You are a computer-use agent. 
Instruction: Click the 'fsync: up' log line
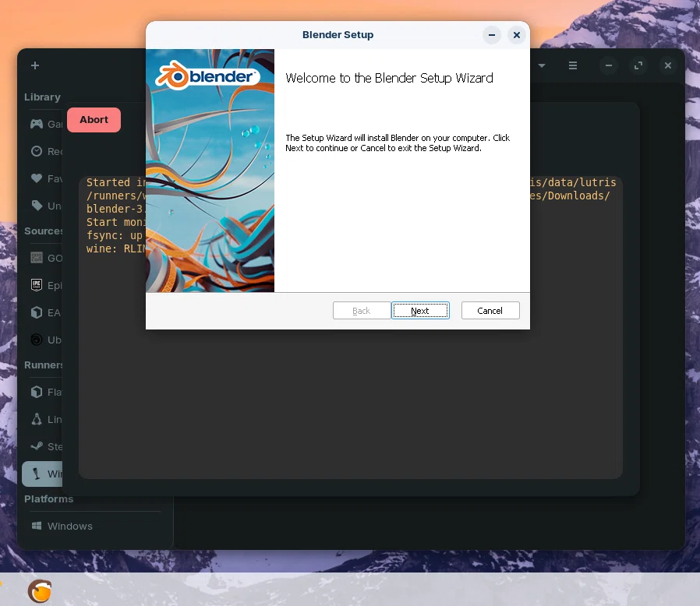pyautogui.click(x=115, y=235)
